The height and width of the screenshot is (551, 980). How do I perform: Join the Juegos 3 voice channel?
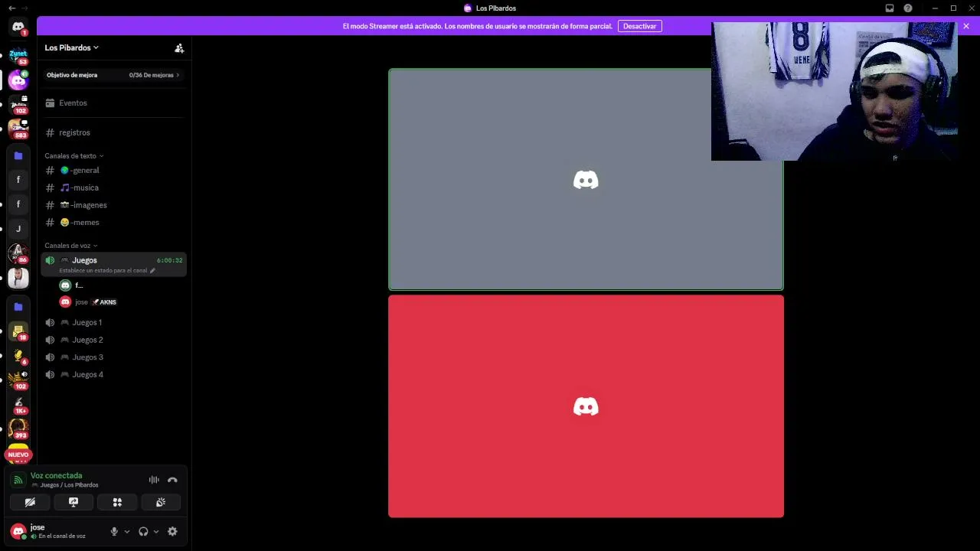[113, 357]
